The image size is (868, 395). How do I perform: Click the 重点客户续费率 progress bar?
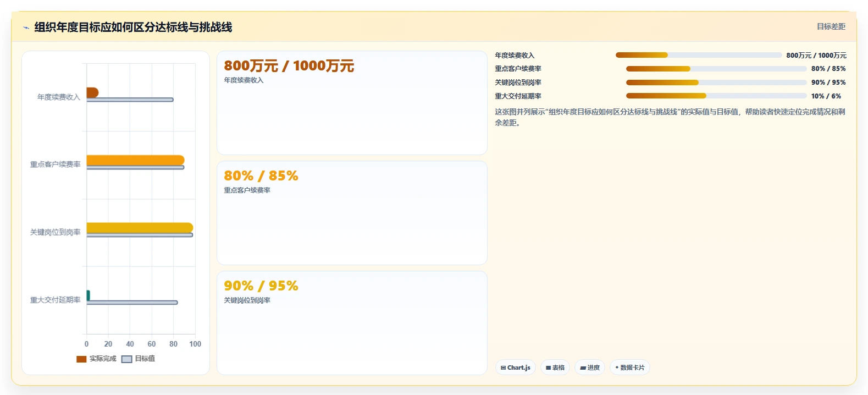(x=716, y=69)
